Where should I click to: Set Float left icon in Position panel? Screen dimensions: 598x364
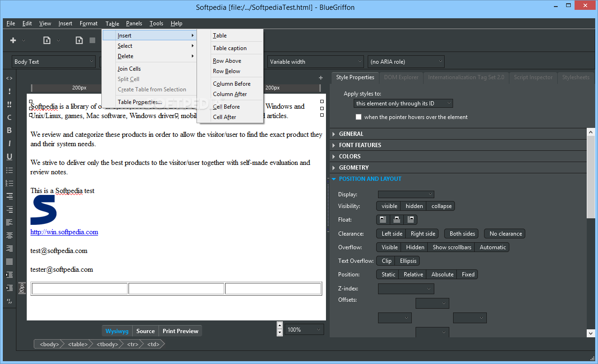383,219
